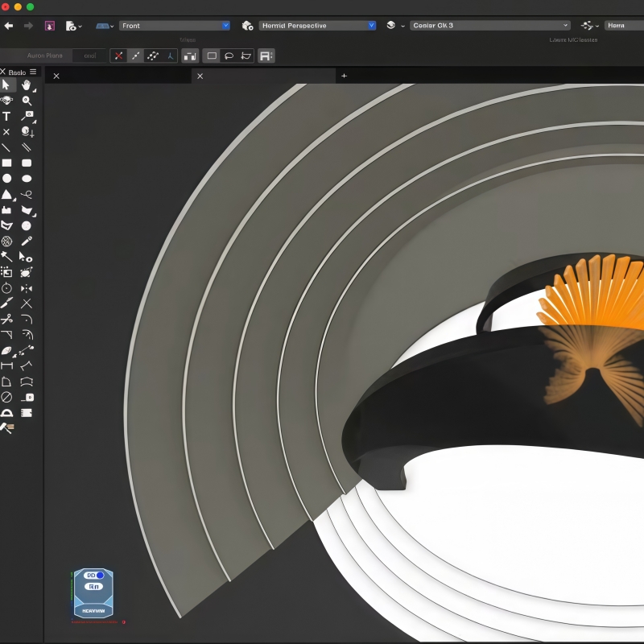Choose the Locus X point tool
The image size is (644, 644).
6,132
